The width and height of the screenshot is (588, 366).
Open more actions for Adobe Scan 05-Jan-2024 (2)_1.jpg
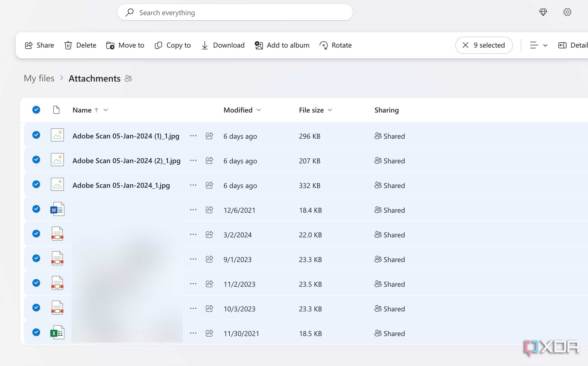193,161
